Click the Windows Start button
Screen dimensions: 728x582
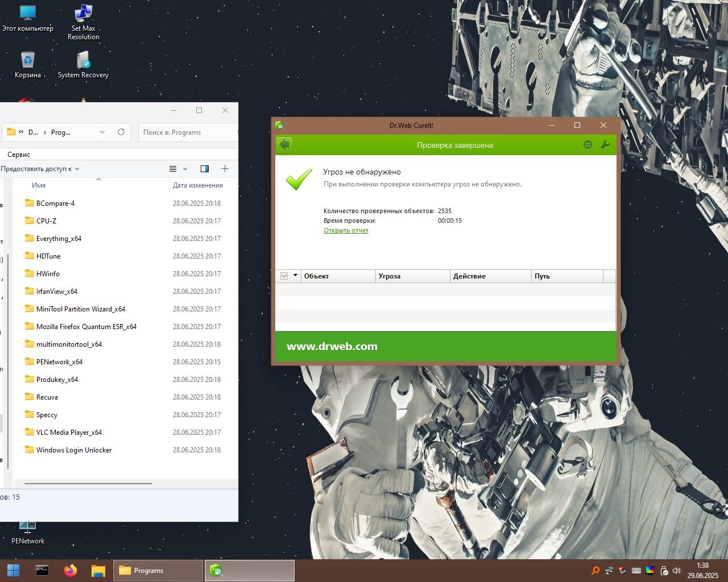click(14, 571)
